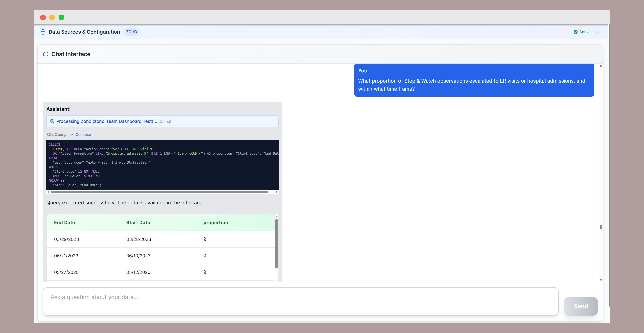Image resolution: width=644 pixels, height=333 pixels.
Task: Click the ZOHO badge tag
Action: pyautogui.click(x=132, y=32)
